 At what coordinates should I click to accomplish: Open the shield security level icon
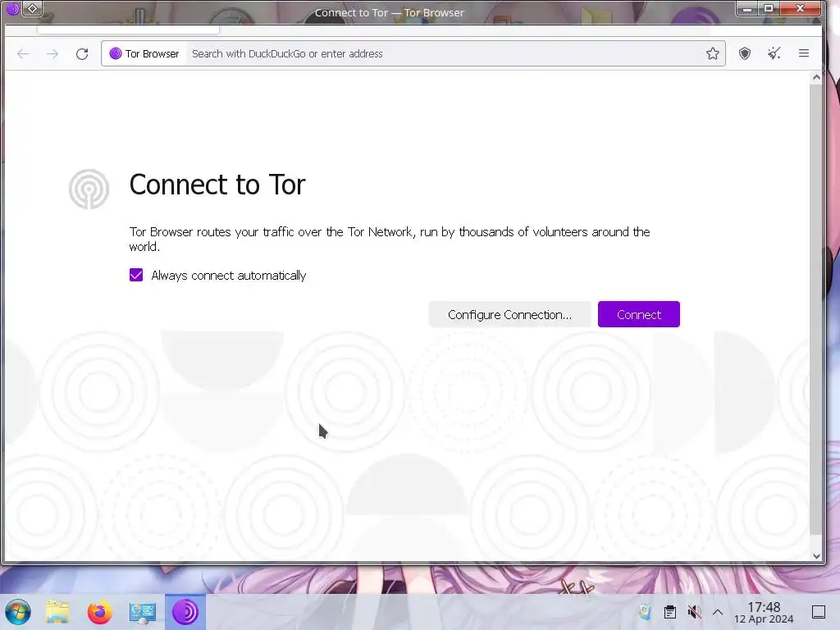[x=745, y=53]
